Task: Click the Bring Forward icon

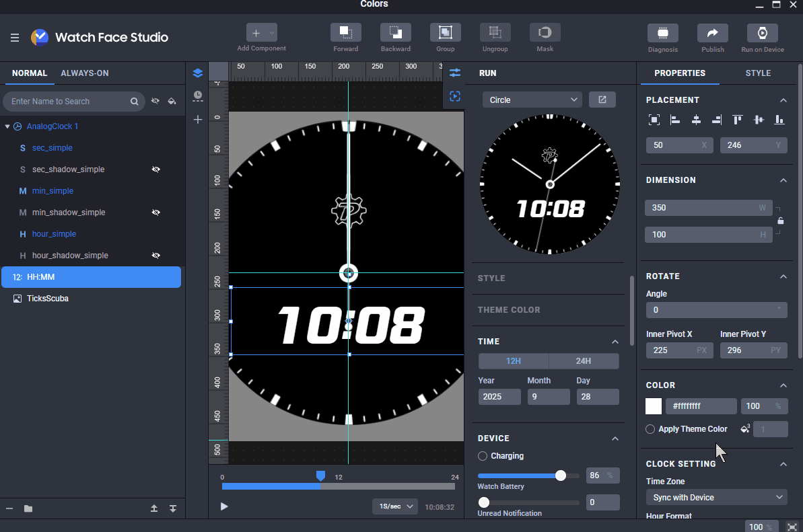Action: click(x=345, y=32)
